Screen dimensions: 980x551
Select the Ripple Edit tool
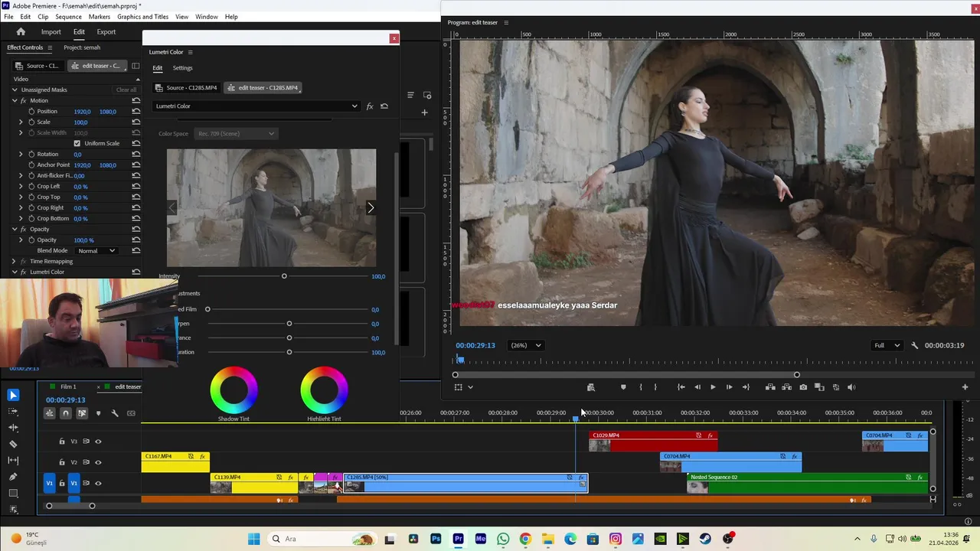[13, 428]
